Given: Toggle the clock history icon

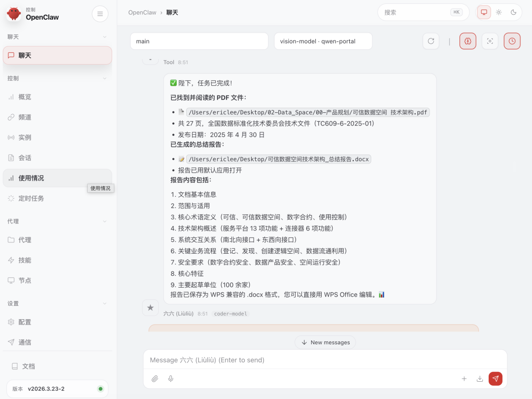Looking at the screenshot, I should coord(512,41).
